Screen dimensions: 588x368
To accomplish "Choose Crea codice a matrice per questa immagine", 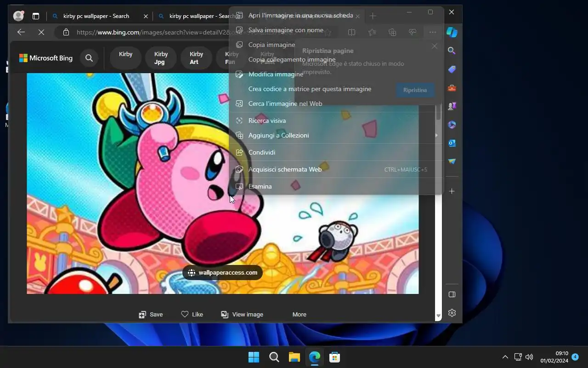I will (336, 89).
